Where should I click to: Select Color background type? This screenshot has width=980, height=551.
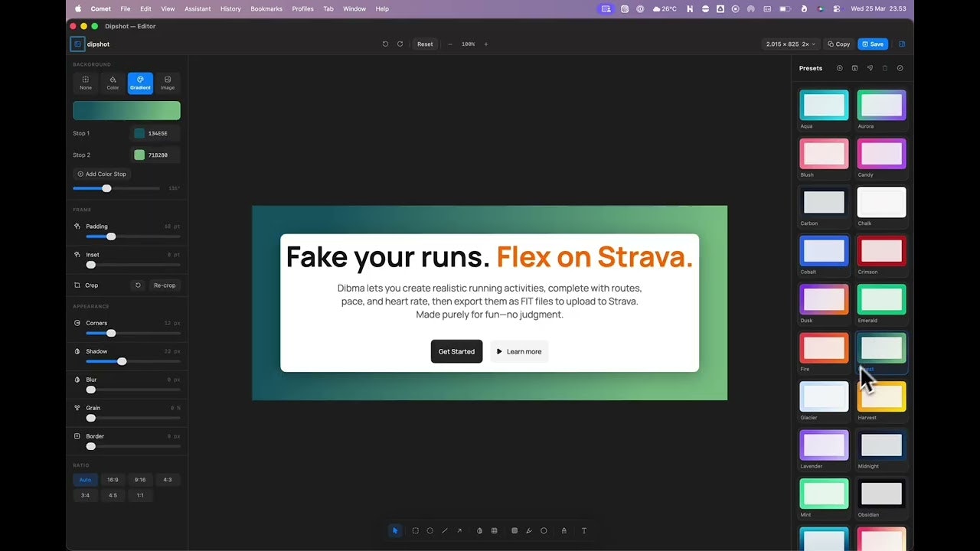pos(113,83)
